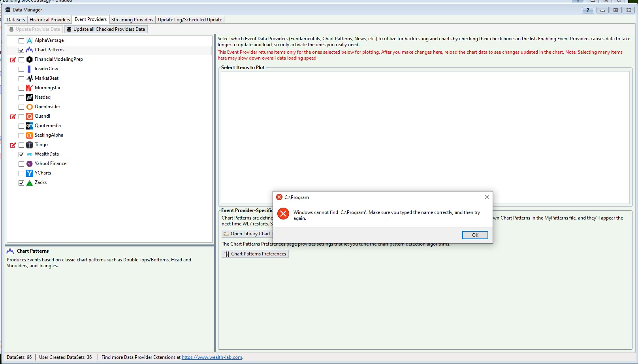This screenshot has width=638, height=364.
Task: Click the OpenInsider ring icon
Action: point(30,107)
